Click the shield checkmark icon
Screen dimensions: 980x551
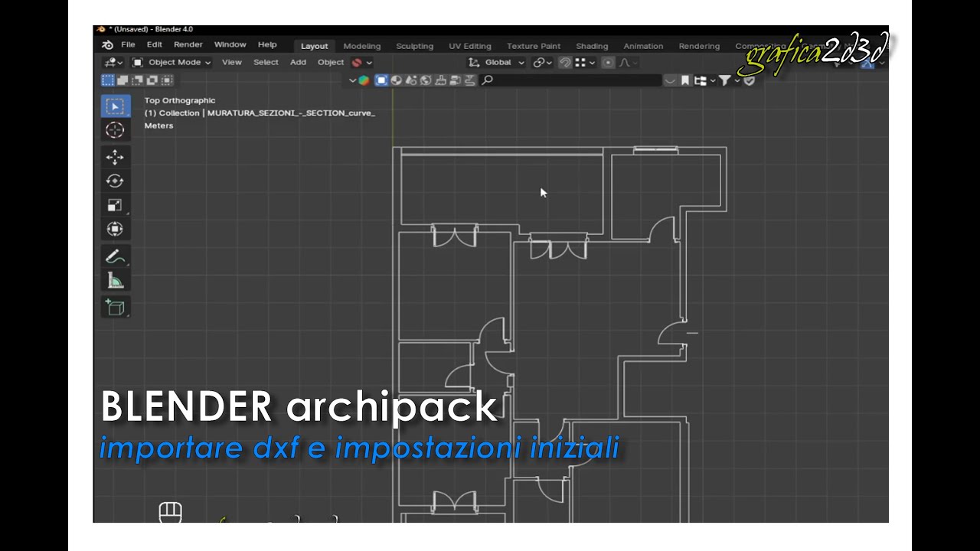[x=750, y=80]
